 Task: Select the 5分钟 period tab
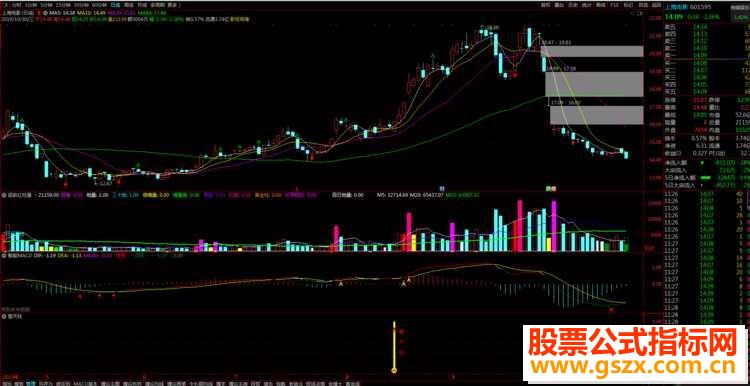[47, 5]
